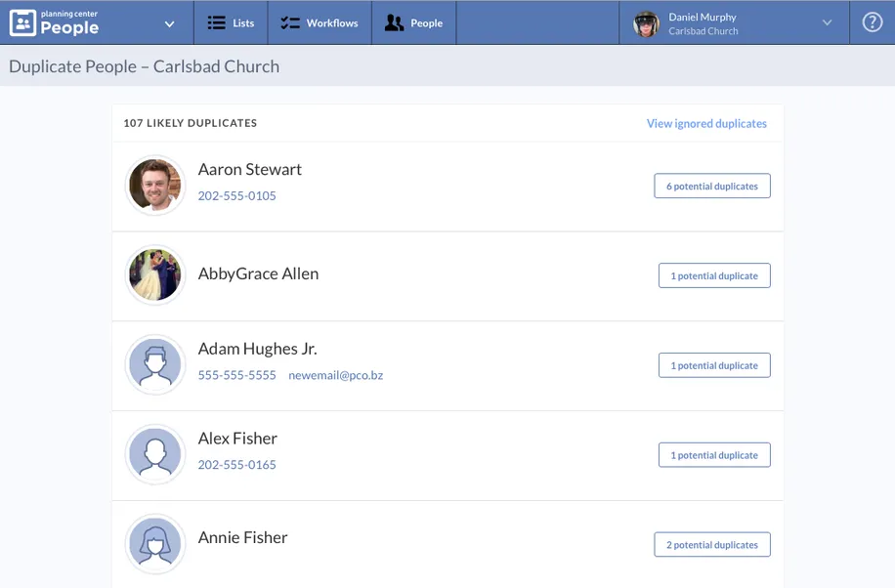Click Daniel Murphy's profile avatar in header
Viewport: 895px width, 588px height.
point(646,23)
